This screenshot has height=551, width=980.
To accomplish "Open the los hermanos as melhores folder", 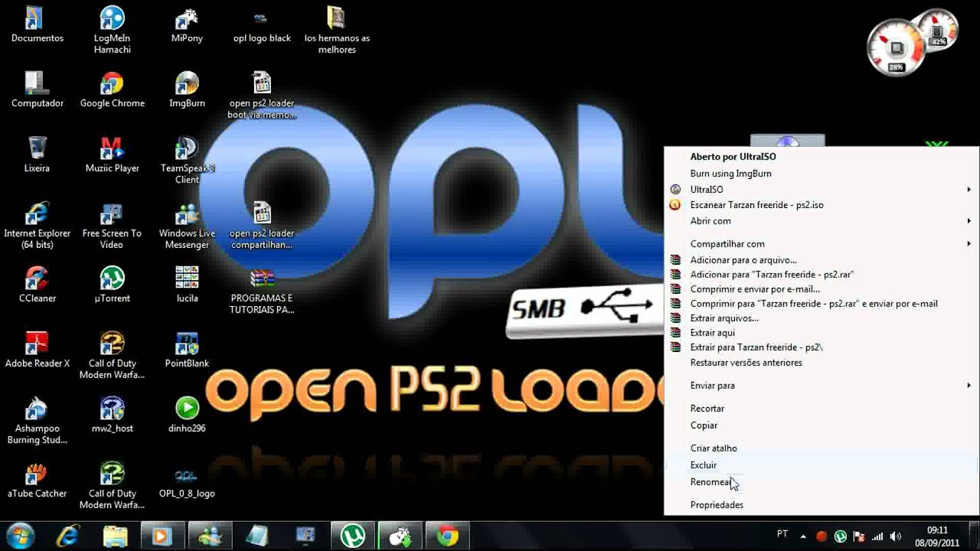I will click(337, 31).
